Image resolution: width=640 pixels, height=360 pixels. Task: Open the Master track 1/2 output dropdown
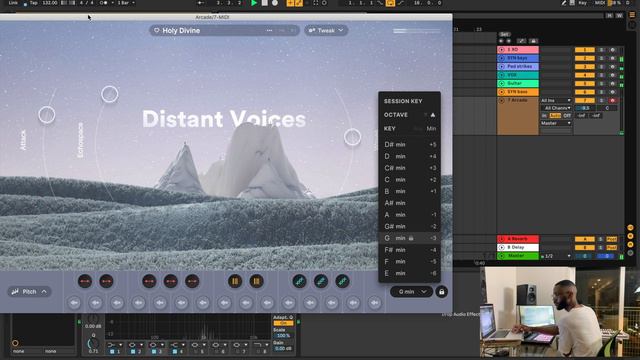point(556,256)
